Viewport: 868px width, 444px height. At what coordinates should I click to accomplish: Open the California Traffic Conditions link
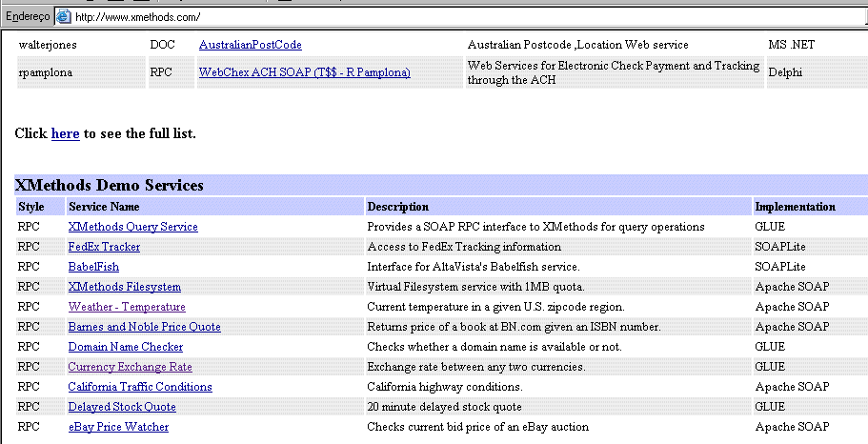140,387
